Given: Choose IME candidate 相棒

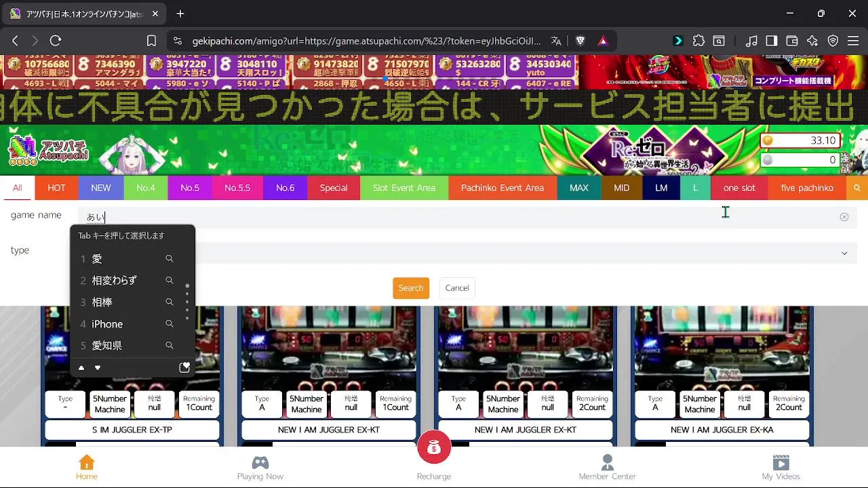Looking at the screenshot, I should pyautogui.click(x=102, y=302).
